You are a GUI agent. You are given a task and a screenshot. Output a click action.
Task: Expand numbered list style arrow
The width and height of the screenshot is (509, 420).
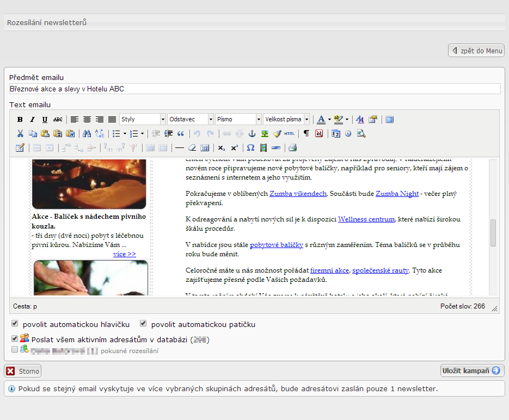tap(142, 134)
